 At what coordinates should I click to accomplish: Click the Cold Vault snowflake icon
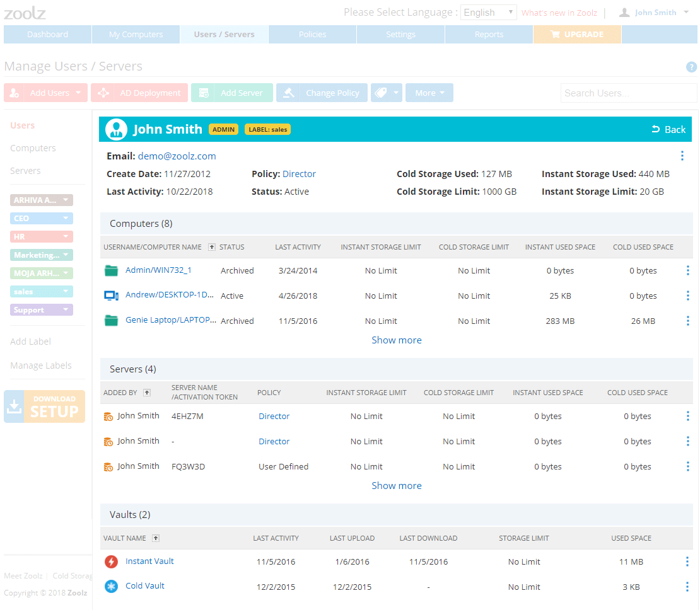point(111,586)
